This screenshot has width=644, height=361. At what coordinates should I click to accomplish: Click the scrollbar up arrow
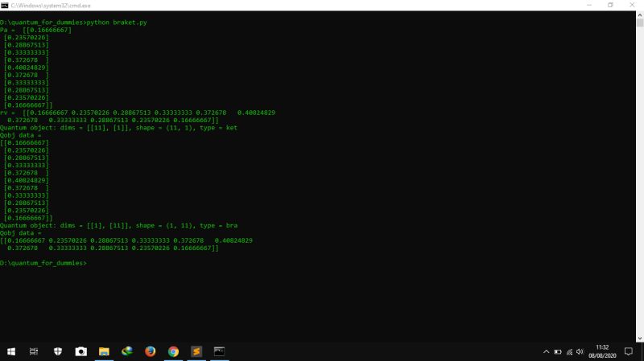tap(640, 14)
